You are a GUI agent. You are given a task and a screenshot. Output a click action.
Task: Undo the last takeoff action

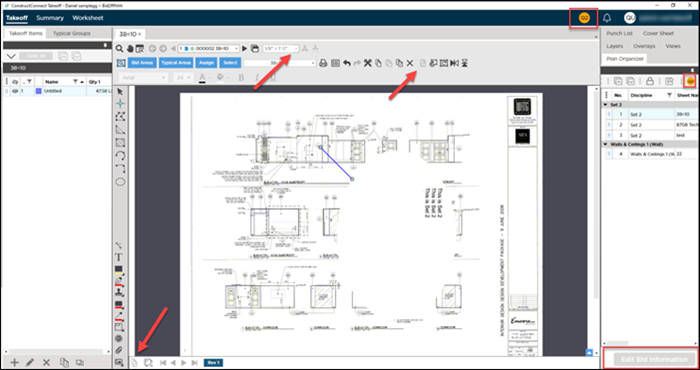tap(347, 63)
